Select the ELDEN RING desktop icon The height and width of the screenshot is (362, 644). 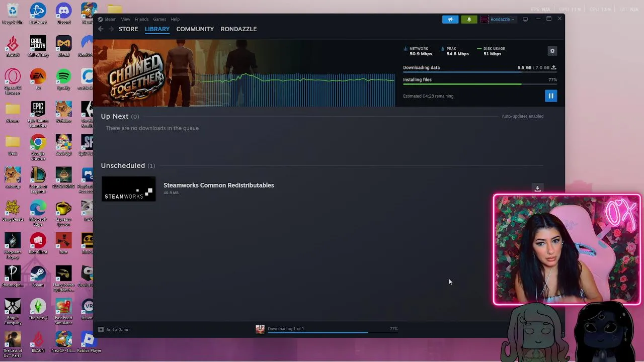pyautogui.click(x=63, y=178)
